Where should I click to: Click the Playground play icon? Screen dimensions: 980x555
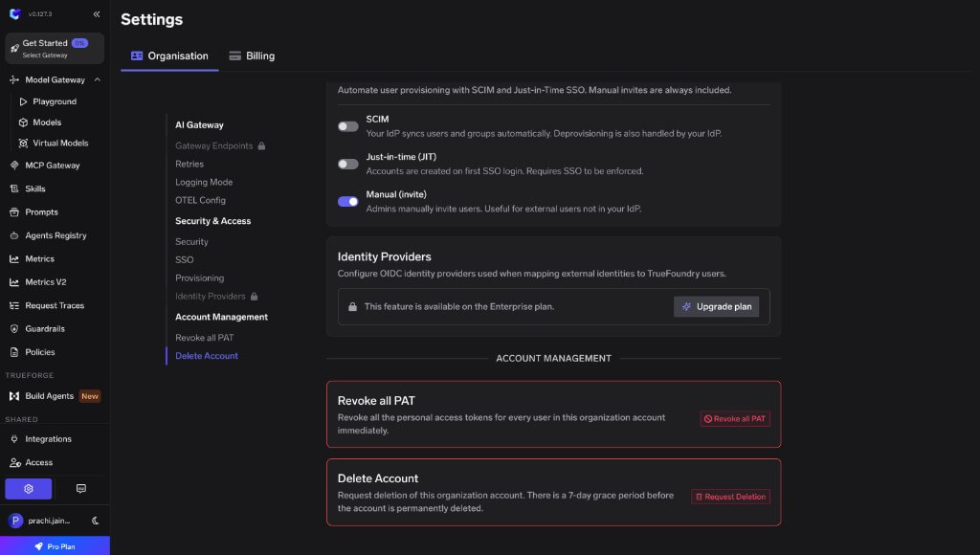pyautogui.click(x=23, y=101)
